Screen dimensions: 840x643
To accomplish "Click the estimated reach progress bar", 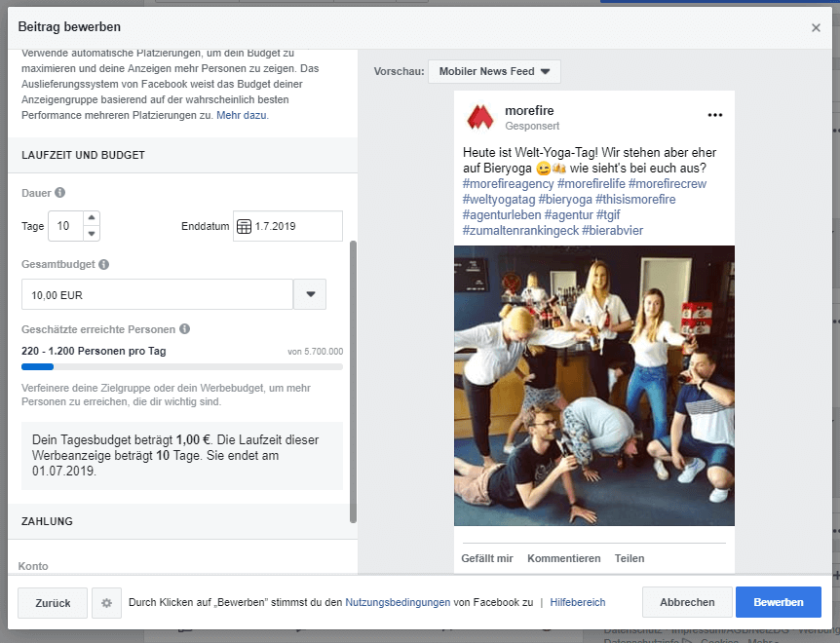I will coord(182,366).
